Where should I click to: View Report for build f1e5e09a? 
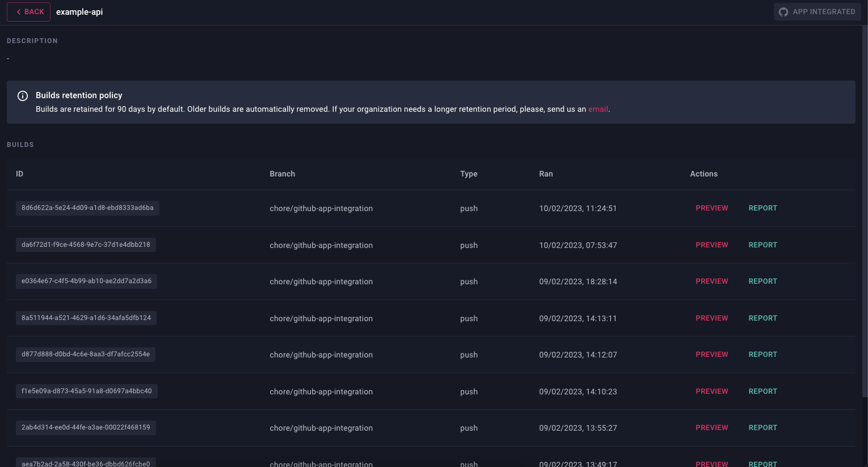coord(762,392)
